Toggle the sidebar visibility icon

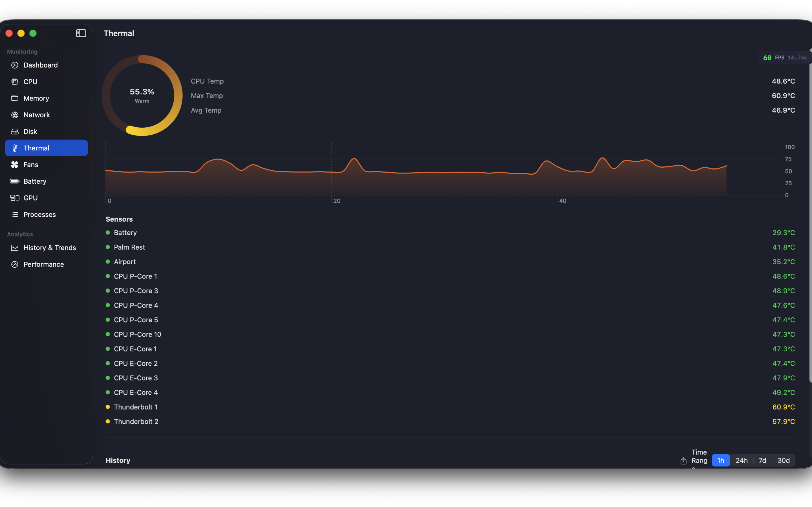point(81,33)
